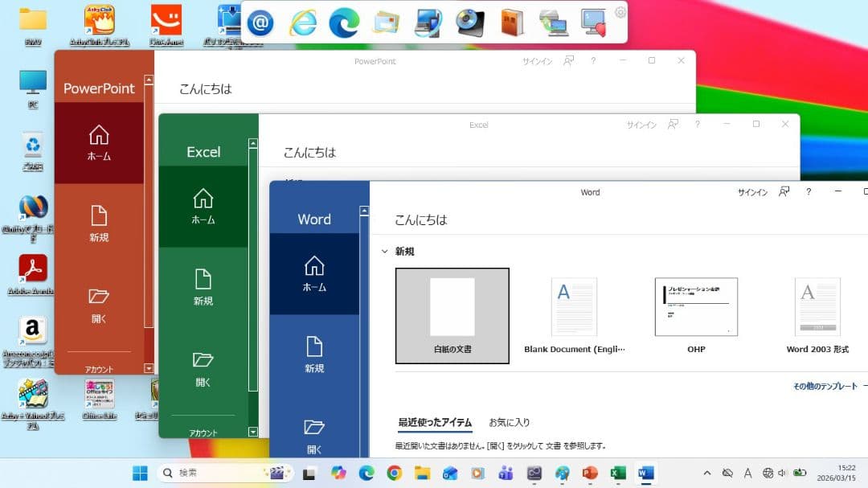Open Microsoft Teams from the taskbar
This screenshot has height=488, width=868.
pyautogui.click(x=506, y=473)
